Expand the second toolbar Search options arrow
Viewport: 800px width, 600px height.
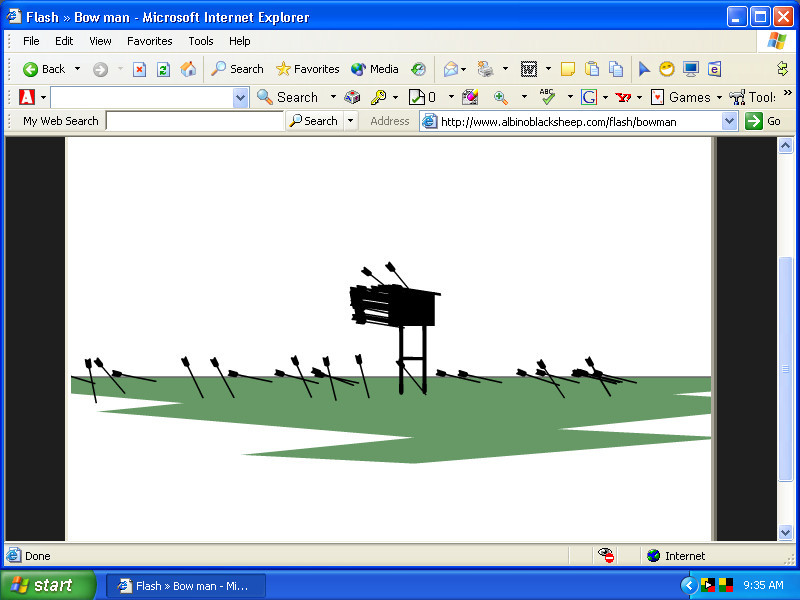point(333,96)
